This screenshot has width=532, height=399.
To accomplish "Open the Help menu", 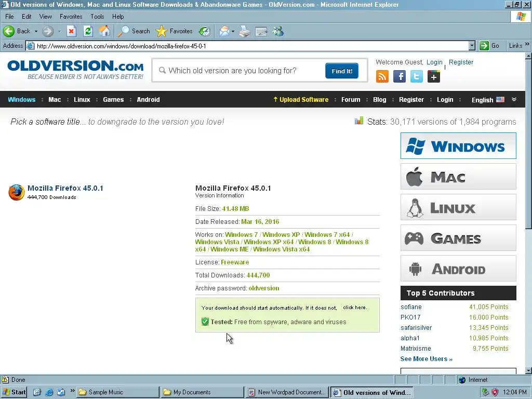I will click(x=118, y=16).
